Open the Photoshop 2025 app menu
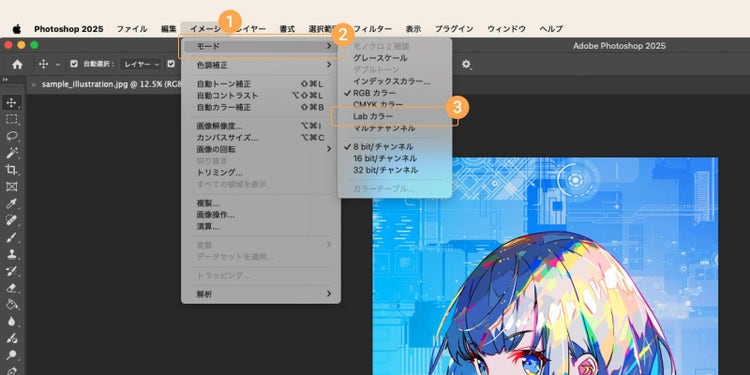The height and width of the screenshot is (375, 750). click(x=68, y=29)
